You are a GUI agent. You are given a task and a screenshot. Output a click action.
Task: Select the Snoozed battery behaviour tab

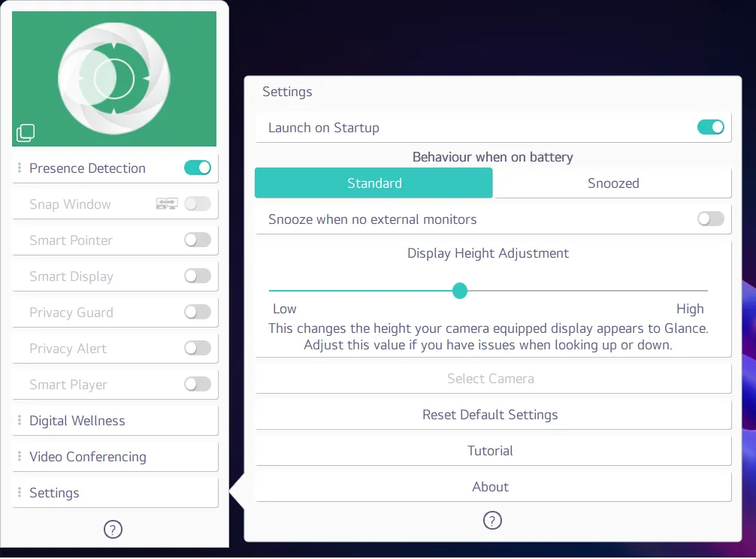coord(612,183)
